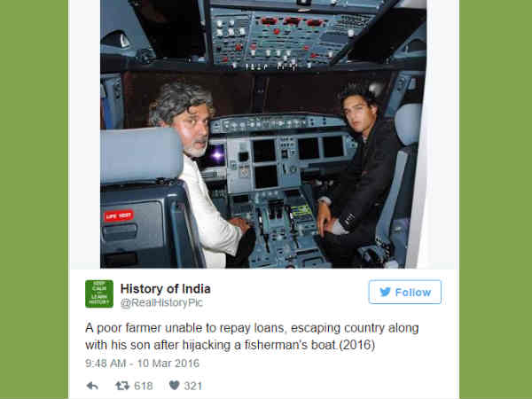
Task: Retweet using the retweet arrows icon
Action: click(x=122, y=386)
